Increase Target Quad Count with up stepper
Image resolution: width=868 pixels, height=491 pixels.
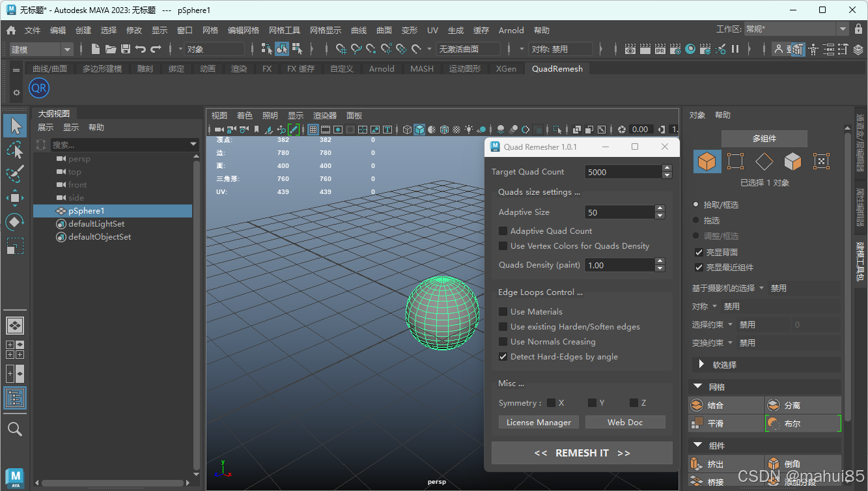click(667, 169)
